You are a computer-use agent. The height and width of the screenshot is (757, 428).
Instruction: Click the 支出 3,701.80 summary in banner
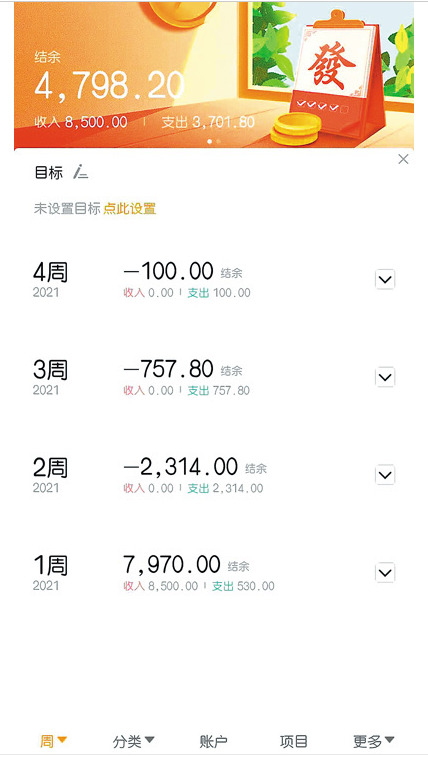[x=208, y=122]
